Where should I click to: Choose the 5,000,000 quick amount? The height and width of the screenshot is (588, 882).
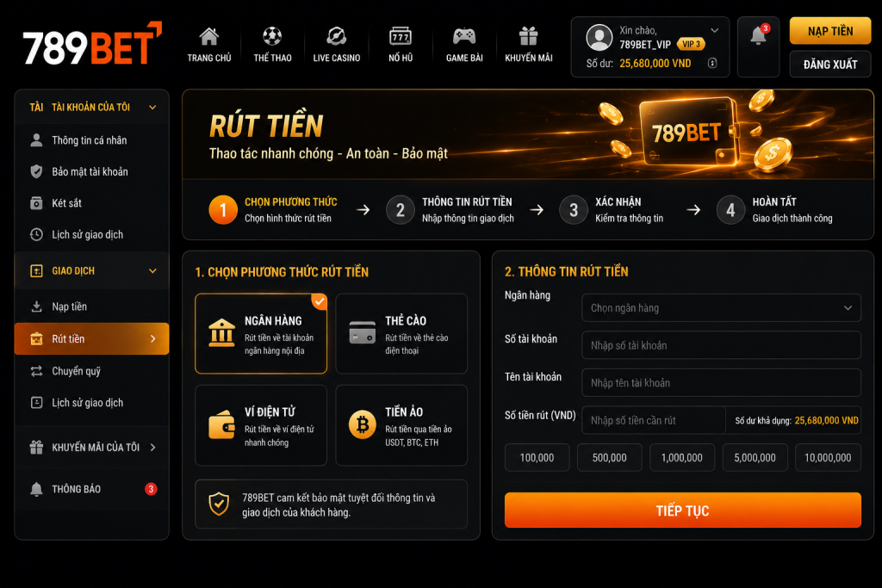coord(755,458)
